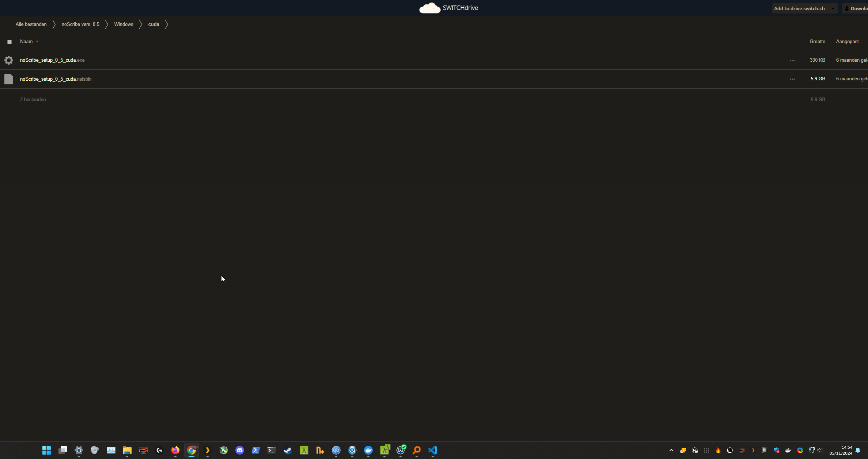The height and width of the screenshot is (459, 868).
Task: Click the gear icon beside the .exe file
Action: coord(9,60)
